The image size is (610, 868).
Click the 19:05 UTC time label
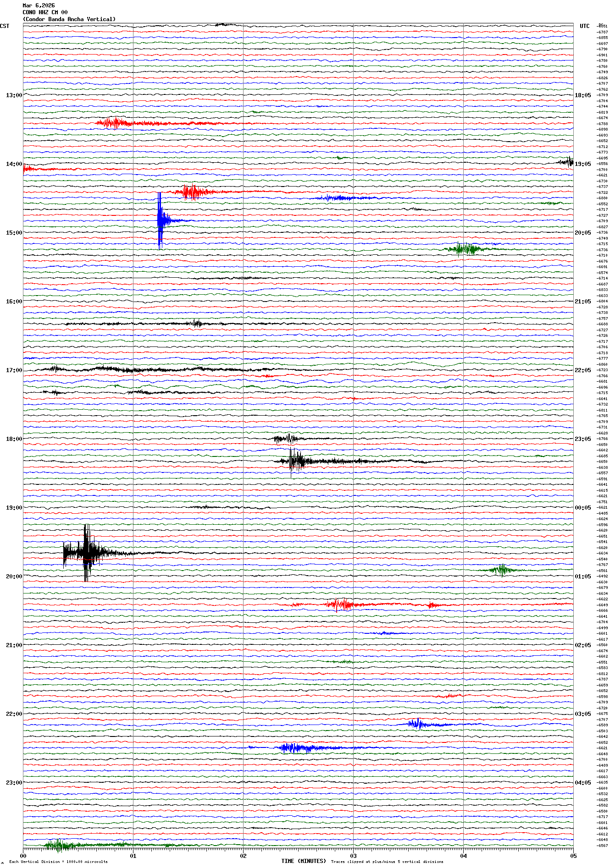tap(582, 164)
